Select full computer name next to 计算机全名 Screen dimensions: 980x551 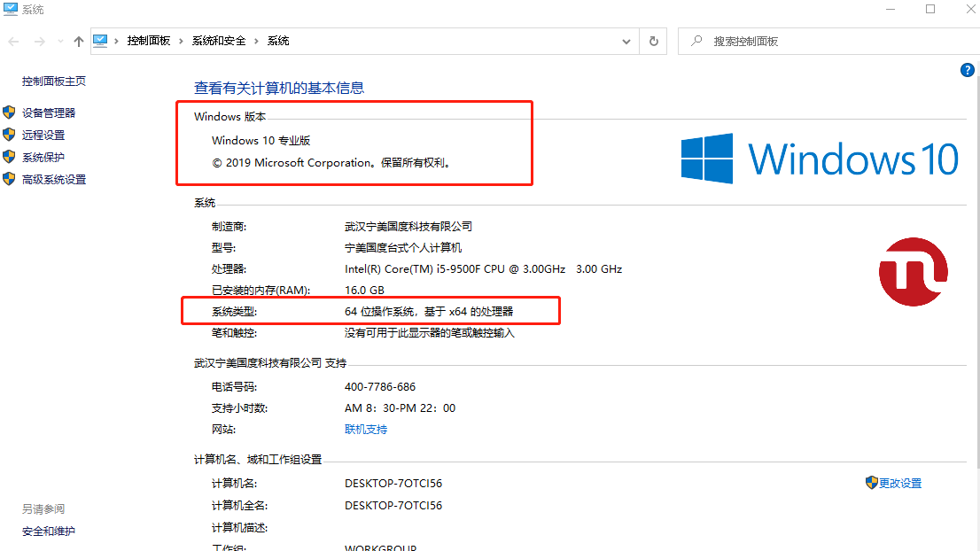pyautogui.click(x=393, y=506)
